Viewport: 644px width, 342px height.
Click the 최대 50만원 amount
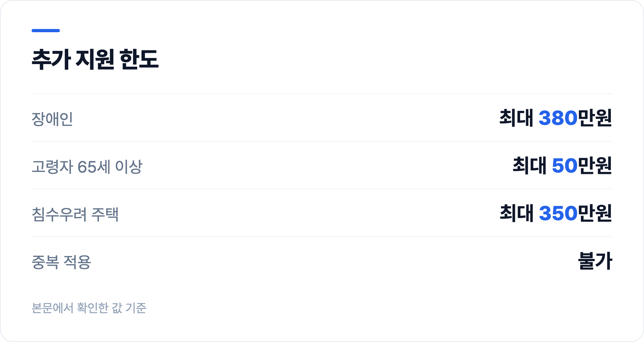coord(562,165)
